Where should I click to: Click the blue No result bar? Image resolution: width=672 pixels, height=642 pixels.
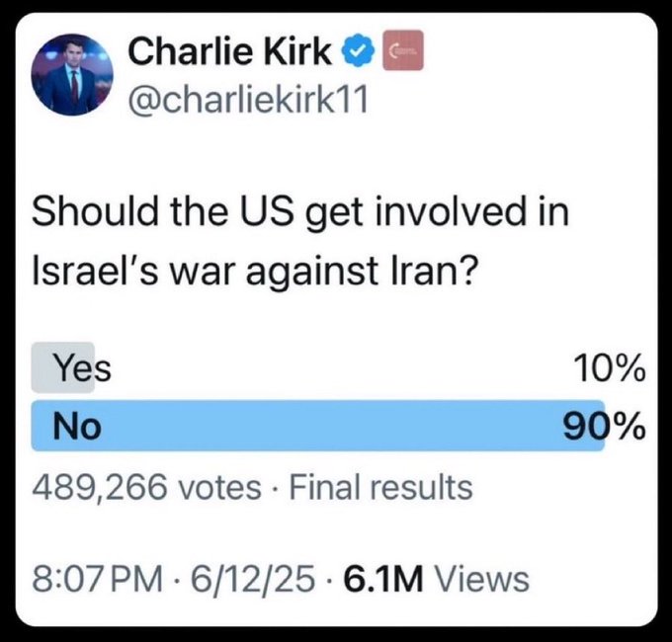(x=318, y=426)
